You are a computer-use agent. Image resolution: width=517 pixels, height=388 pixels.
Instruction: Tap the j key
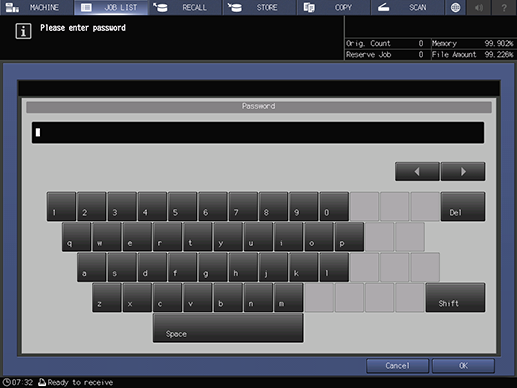274,267
